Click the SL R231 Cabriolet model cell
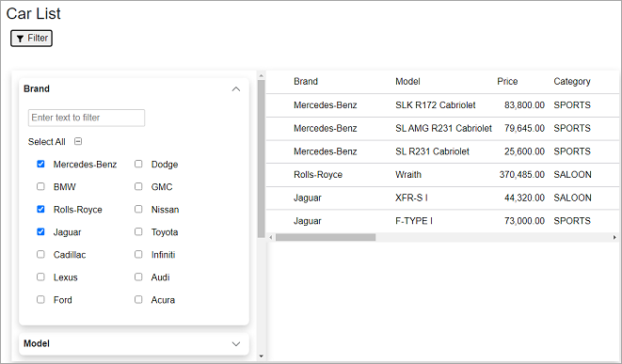This screenshot has height=364, width=622. click(432, 151)
